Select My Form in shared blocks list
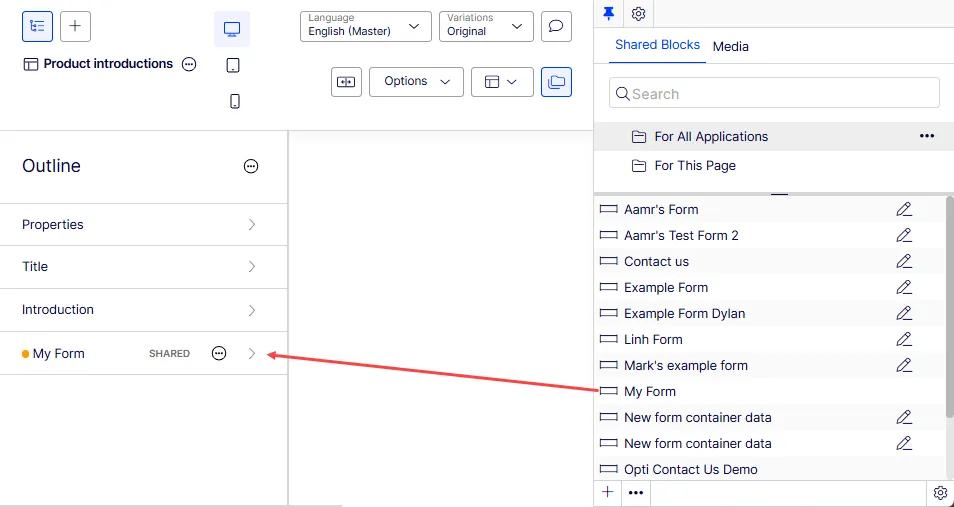 650,392
